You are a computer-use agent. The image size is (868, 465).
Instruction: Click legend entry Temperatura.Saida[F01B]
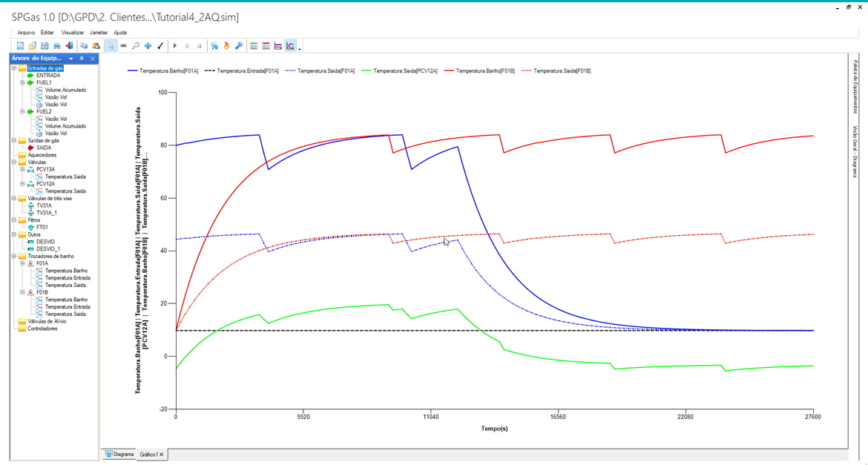pos(555,71)
